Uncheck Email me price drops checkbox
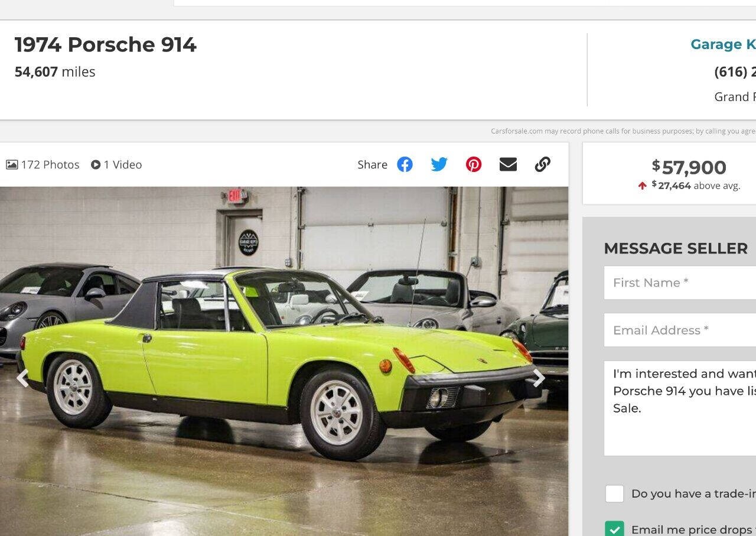This screenshot has height=536, width=756. pyautogui.click(x=614, y=529)
